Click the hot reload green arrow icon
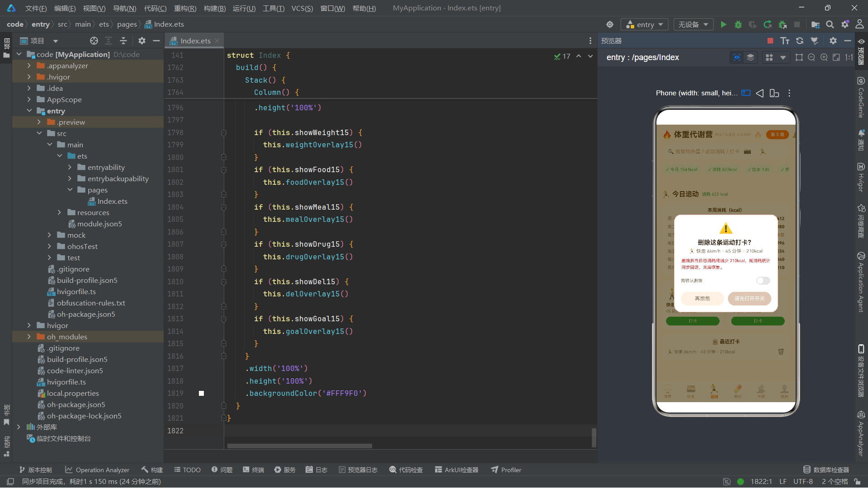 (768, 24)
